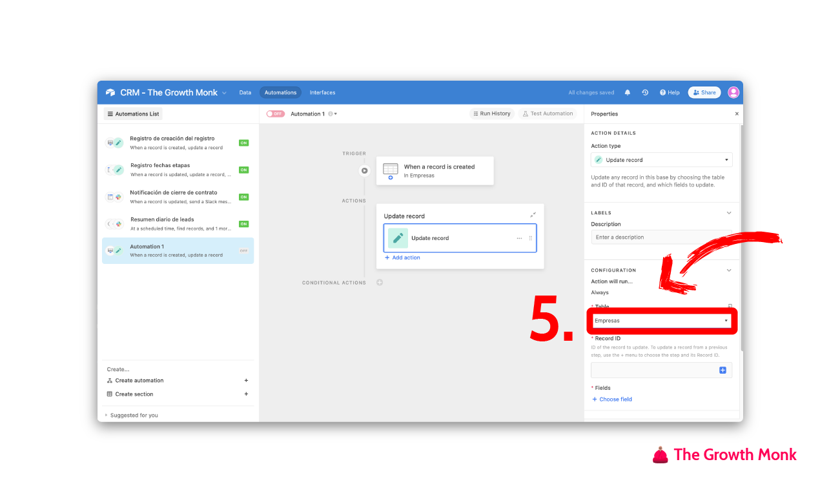This screenshot has width=840, height=504.
Task: Toggle ON badge of Registro de creación del registro
Action: point(243,143)
